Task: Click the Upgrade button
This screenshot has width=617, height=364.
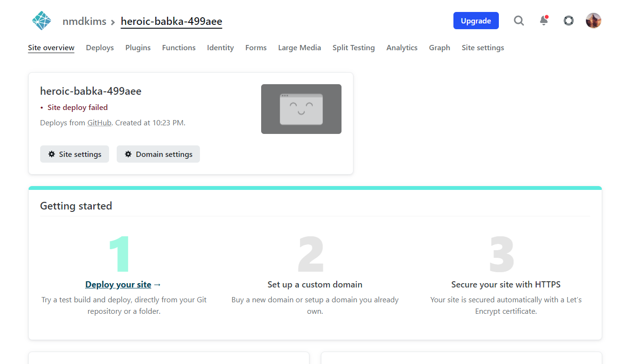Action: 476,21
